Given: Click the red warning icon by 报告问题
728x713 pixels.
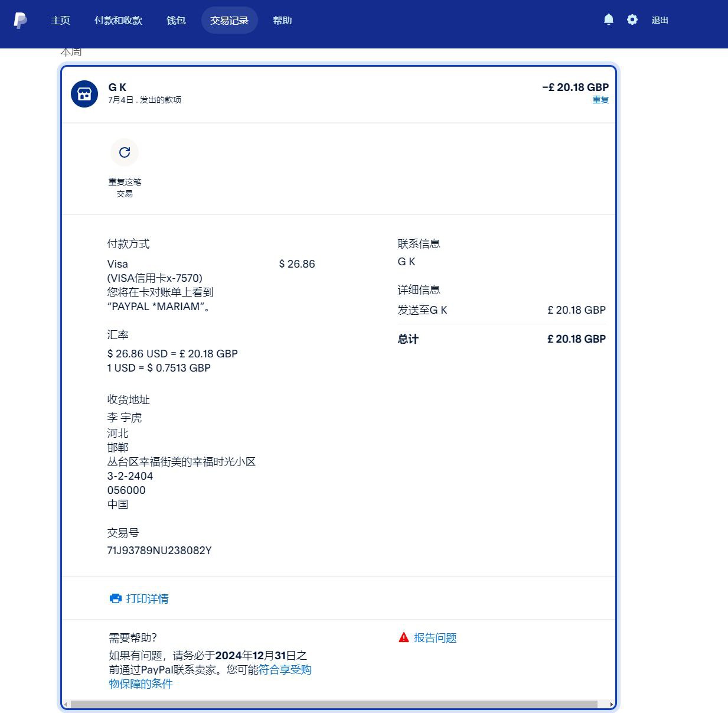Looking at the screenshot, I should coord(404,637).
